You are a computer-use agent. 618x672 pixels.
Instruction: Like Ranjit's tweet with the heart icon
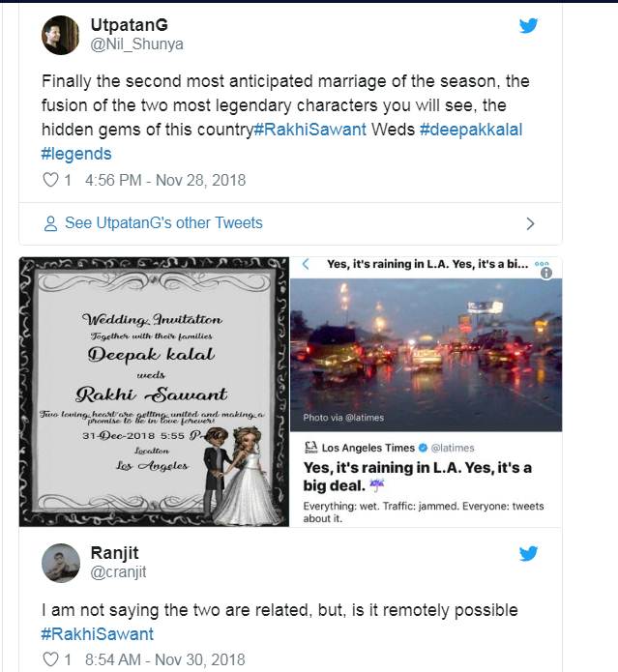click(51, 660)
